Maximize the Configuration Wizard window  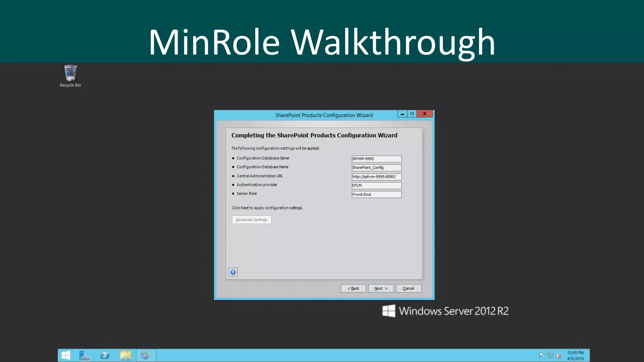(x=412, y=114)
